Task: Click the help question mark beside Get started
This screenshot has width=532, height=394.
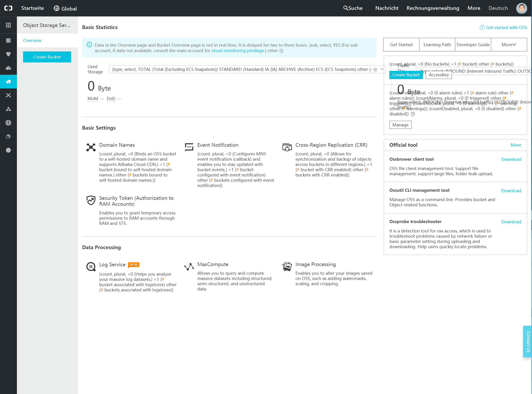Action: click(482, 27)
